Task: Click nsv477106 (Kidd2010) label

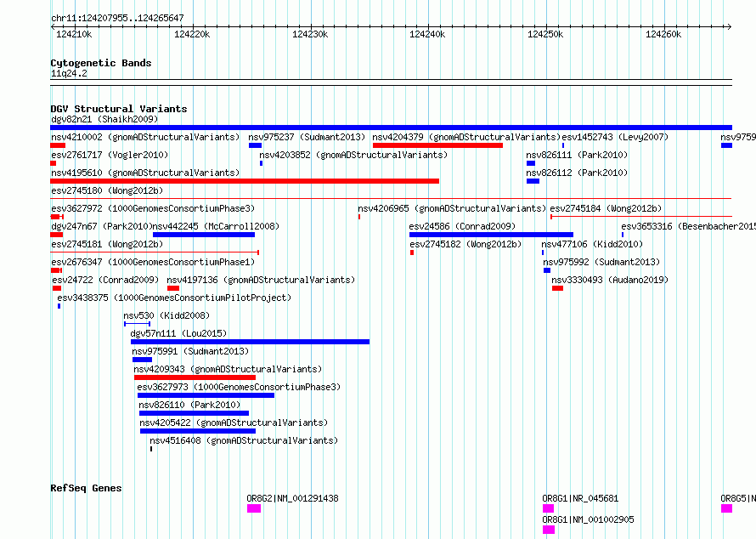Action: click(x=592, y=244)
